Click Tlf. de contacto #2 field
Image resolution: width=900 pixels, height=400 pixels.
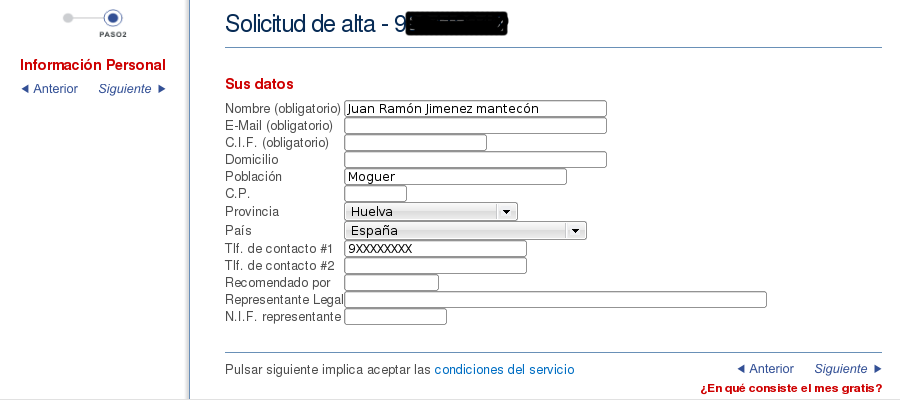435,266
